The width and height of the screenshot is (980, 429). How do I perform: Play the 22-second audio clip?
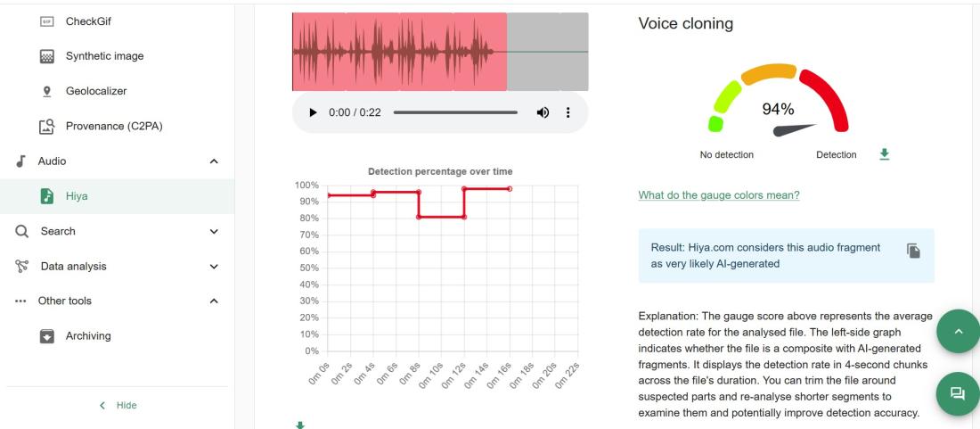[313, 112]
